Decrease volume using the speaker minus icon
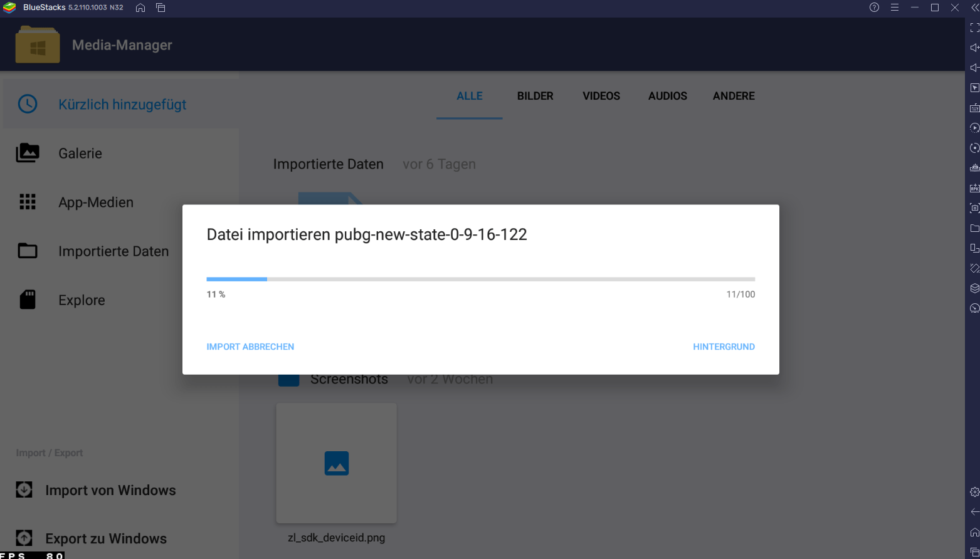The image size is (980, 559). coord(974,68)
